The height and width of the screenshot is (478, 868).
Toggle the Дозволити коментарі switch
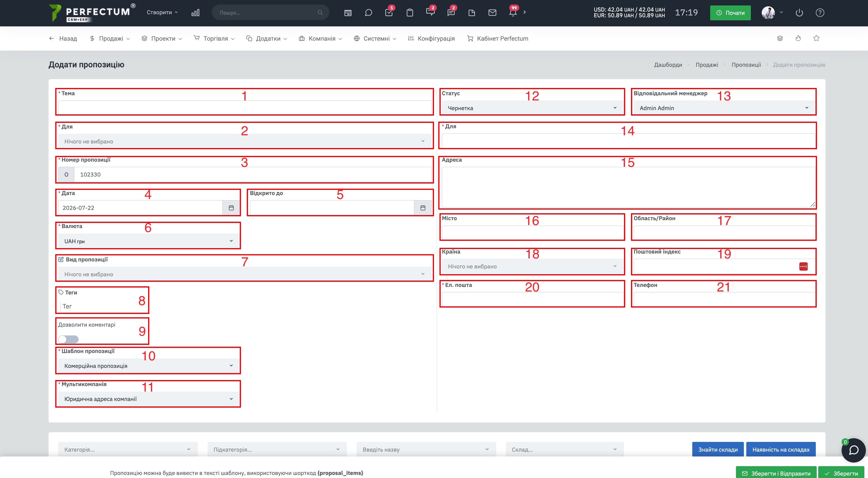[68, 339]
